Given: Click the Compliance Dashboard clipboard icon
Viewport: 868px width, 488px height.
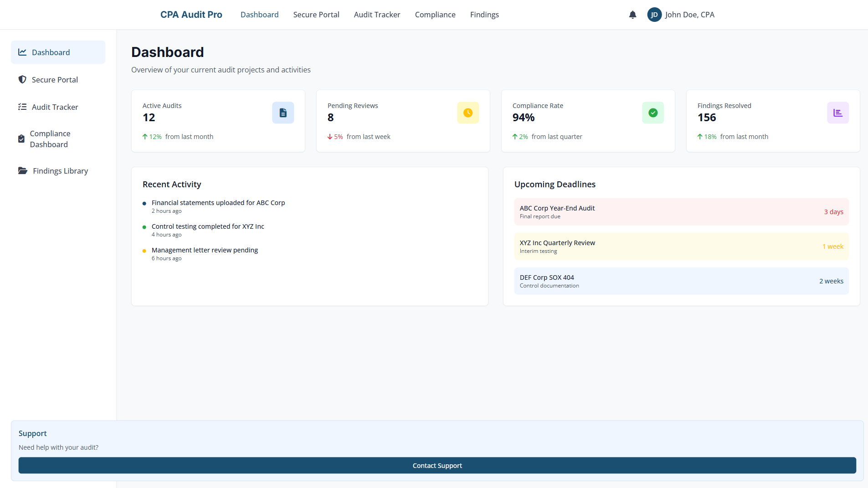Looking at the screenshot, I should coord(21,139).
